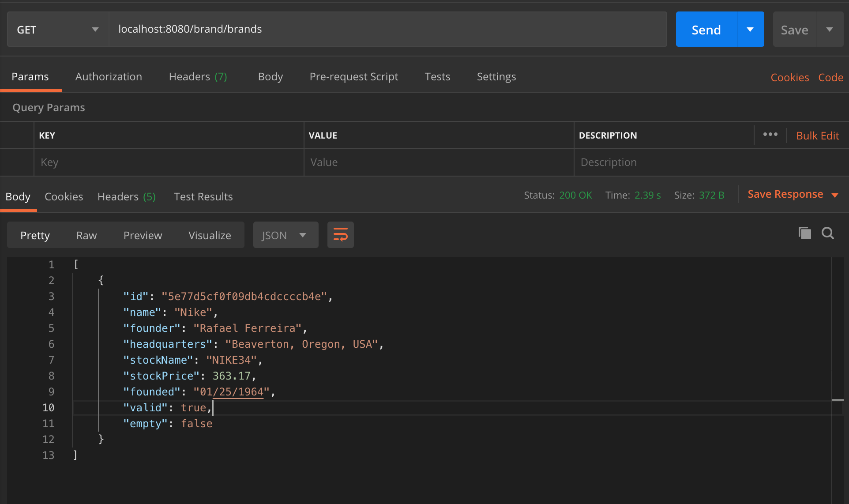Open search within the response body
Screen dimensions: 849x504
(x=828, y=233)
